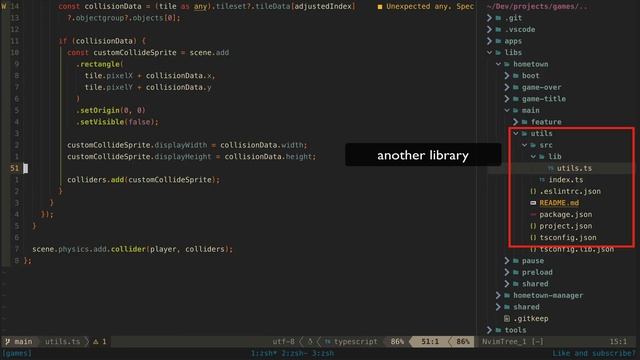The image size is (640, 360).
Task: Click the preload folder icon
Action: coord(516,272)
